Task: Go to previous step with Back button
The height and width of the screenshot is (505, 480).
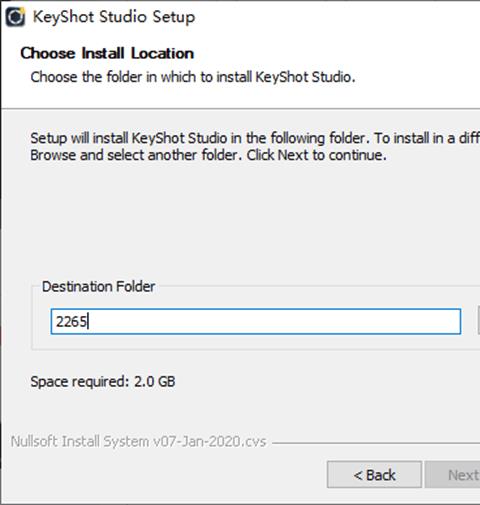Action: coord(374,475)
